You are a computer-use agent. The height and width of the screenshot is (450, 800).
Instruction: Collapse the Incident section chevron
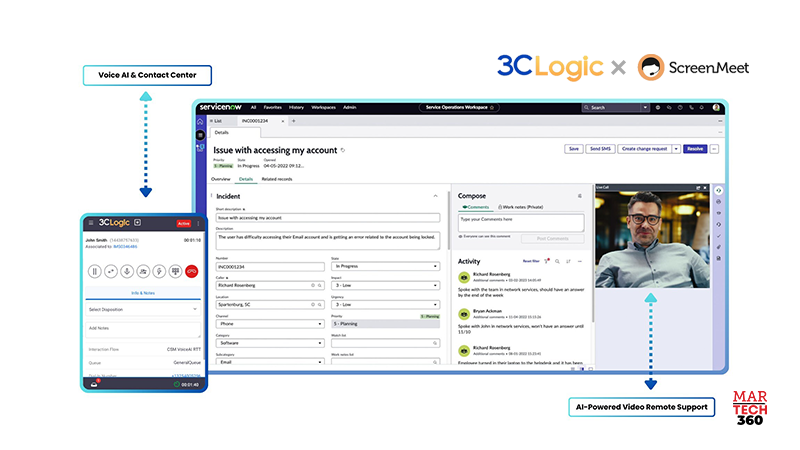point(435,196)
